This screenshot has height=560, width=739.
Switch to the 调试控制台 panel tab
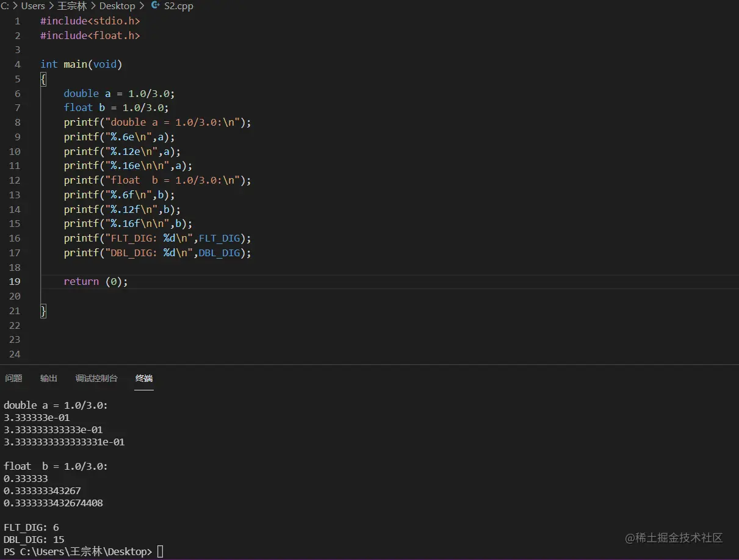pos(96,378)
